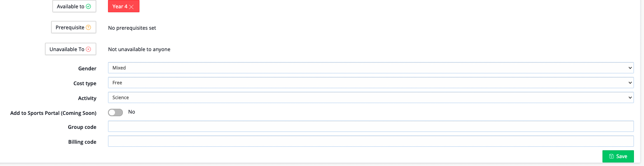Open the Prerequisite button
The width and height of the screenshot is (644, 166).
pyautogui.click(x=73, y=28)
